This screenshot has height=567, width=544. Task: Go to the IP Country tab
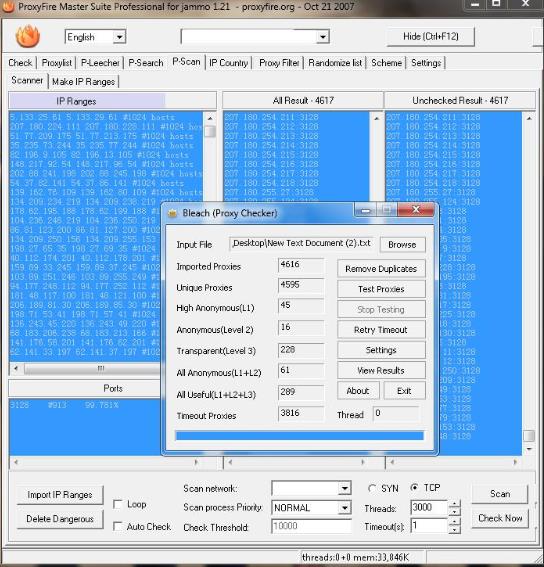(x=229, y=63)
